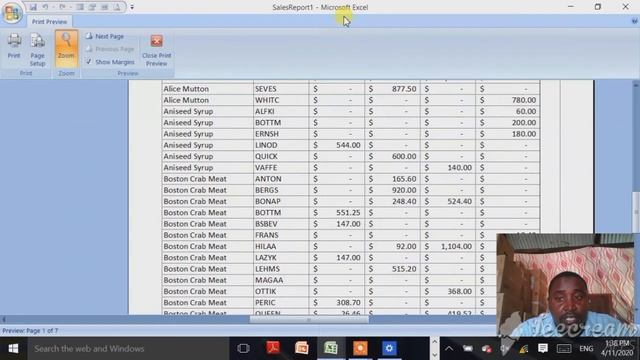Show hidden system tray icons
The height and width of the screenshot is (360, 640).
(449, 349)
